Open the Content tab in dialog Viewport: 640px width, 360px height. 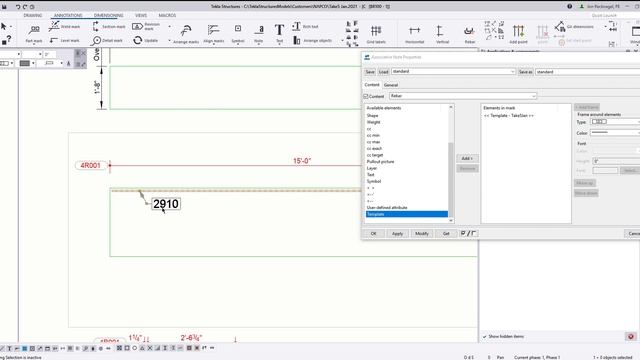(372, 85)
